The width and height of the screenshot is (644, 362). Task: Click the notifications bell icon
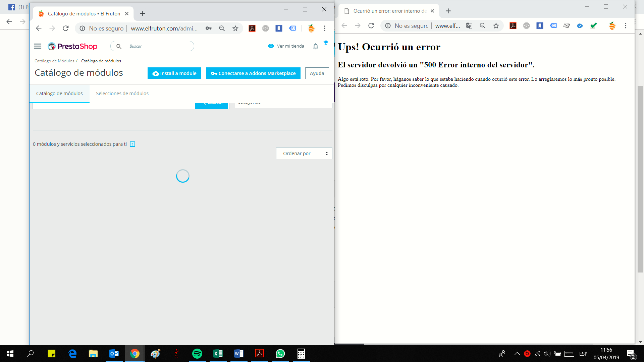(x=315, y=46)
